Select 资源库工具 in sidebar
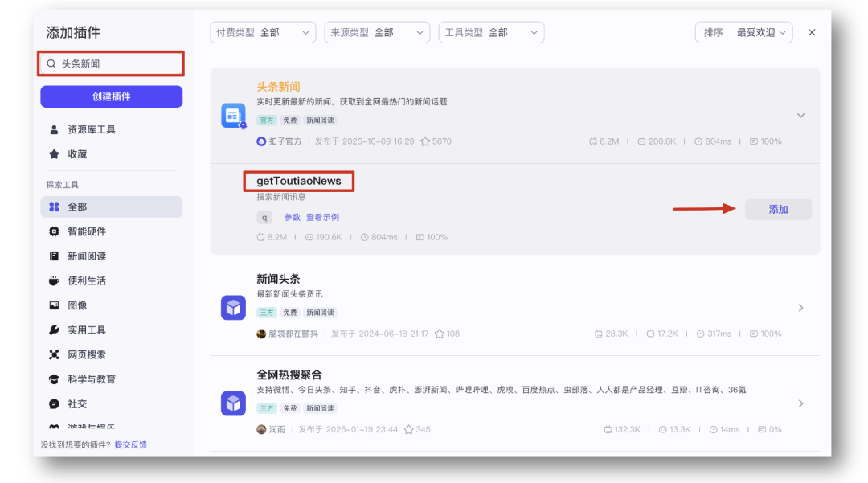Image resolution: width=868 pixels, height=483 pixels. pos(111,129)
